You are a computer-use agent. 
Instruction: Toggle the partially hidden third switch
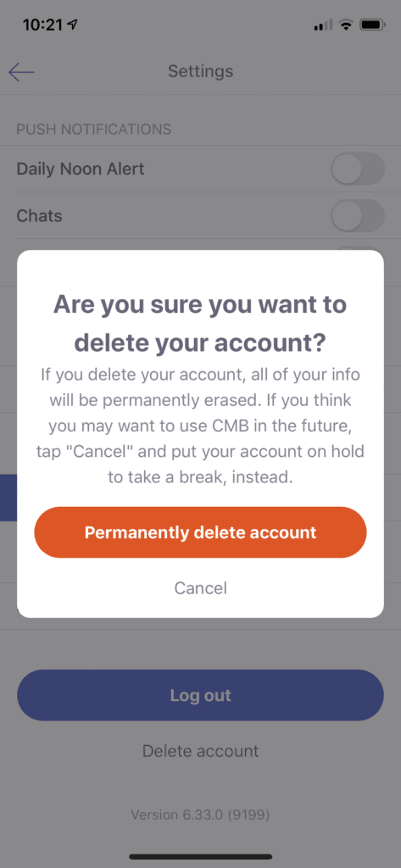click(359, 248)
